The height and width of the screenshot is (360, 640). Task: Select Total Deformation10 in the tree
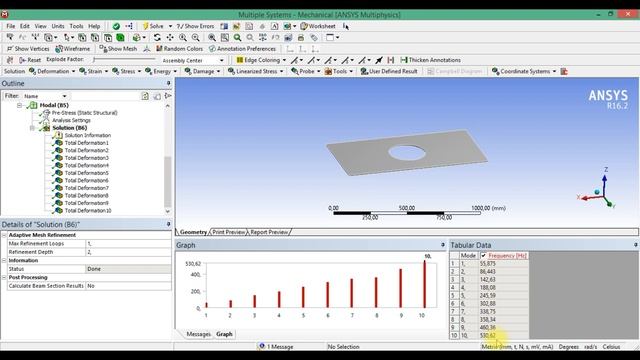[88, 211]
